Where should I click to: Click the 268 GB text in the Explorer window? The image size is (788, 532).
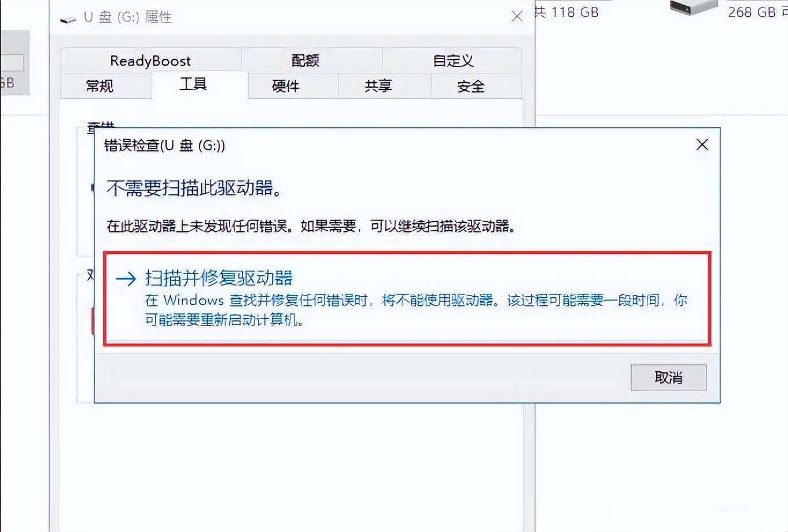click(x=752, y=12)
